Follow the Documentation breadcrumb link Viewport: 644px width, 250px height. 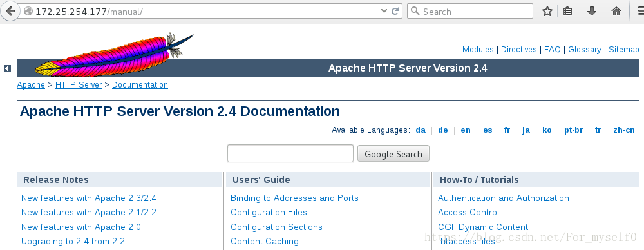coord(140,84)
